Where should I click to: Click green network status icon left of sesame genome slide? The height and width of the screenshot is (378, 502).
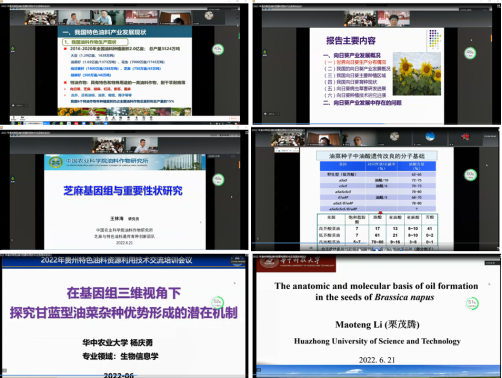[13, 179]
